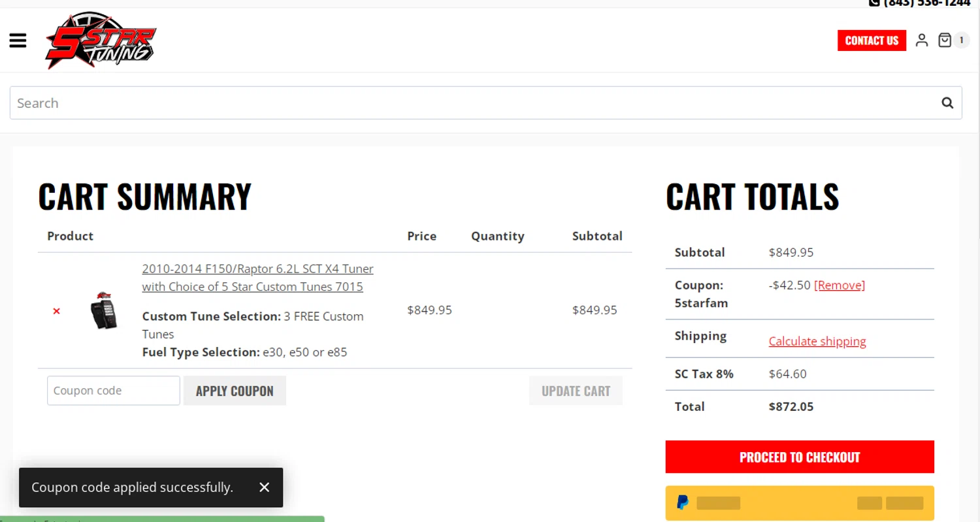
Task: Click the Contact Us button
Action: [872, 41]
